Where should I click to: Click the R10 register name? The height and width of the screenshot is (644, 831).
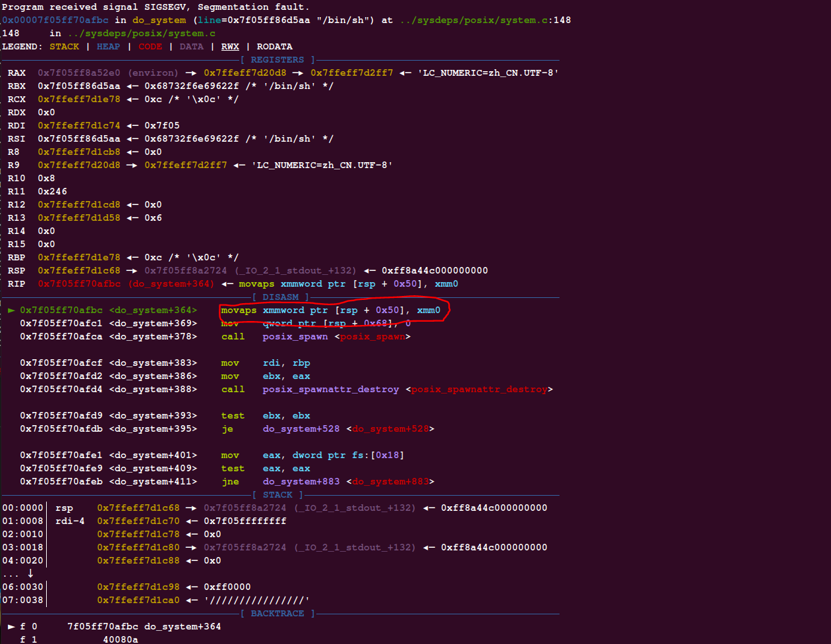click(16, 179)
